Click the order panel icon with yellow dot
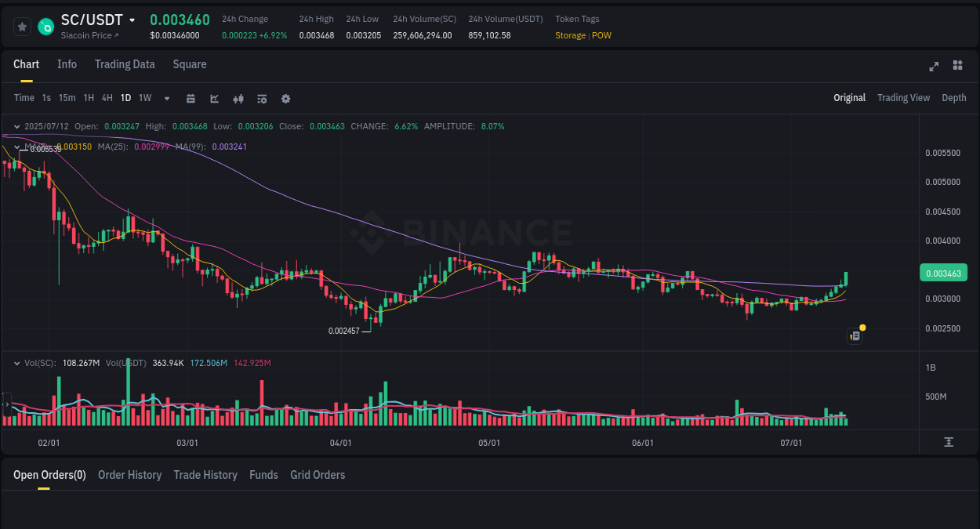980x529 pixels. [x=854, y=335]
